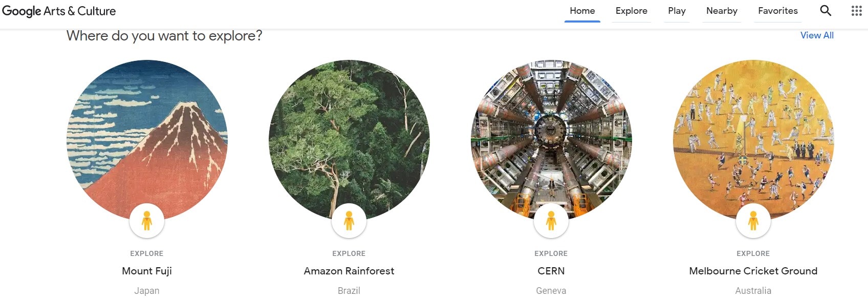Go to the Nearby tab
This screenshot has width=868, height=300.
[x=722, y=11]
